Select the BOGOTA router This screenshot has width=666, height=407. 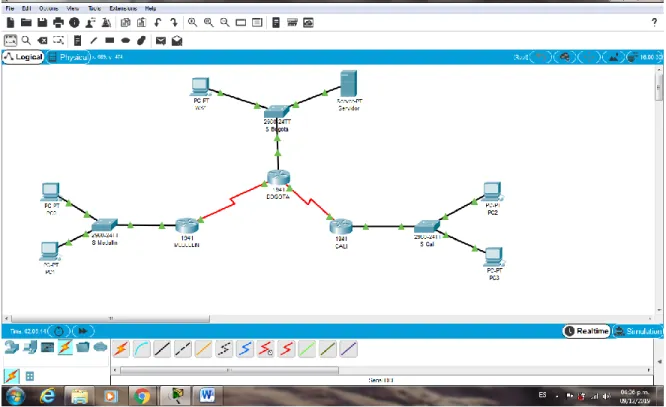[279, 178]
